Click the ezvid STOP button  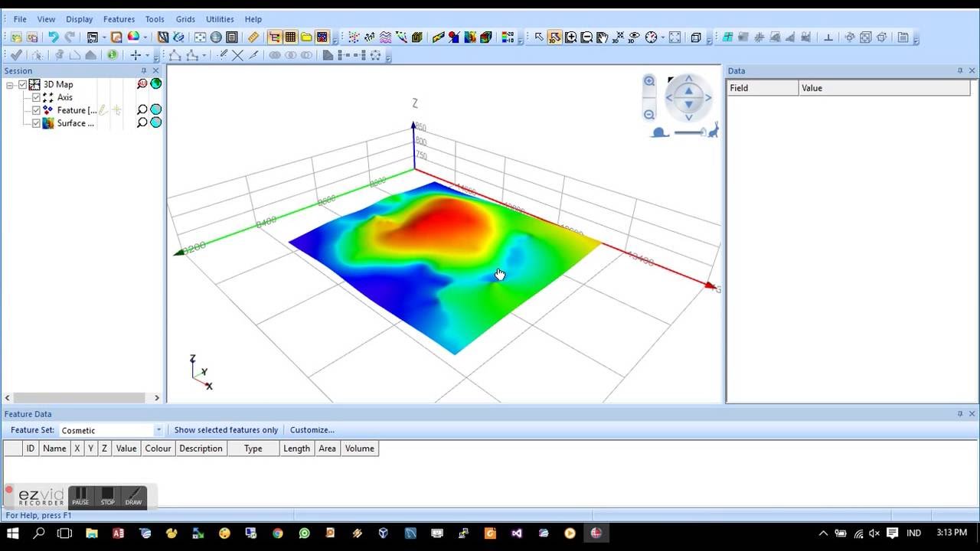tap(107, 497)
